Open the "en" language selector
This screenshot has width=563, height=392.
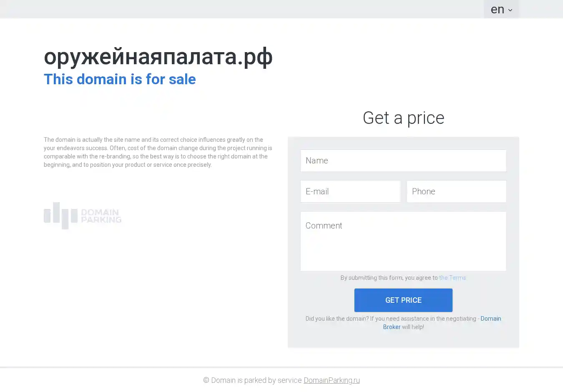498,9
